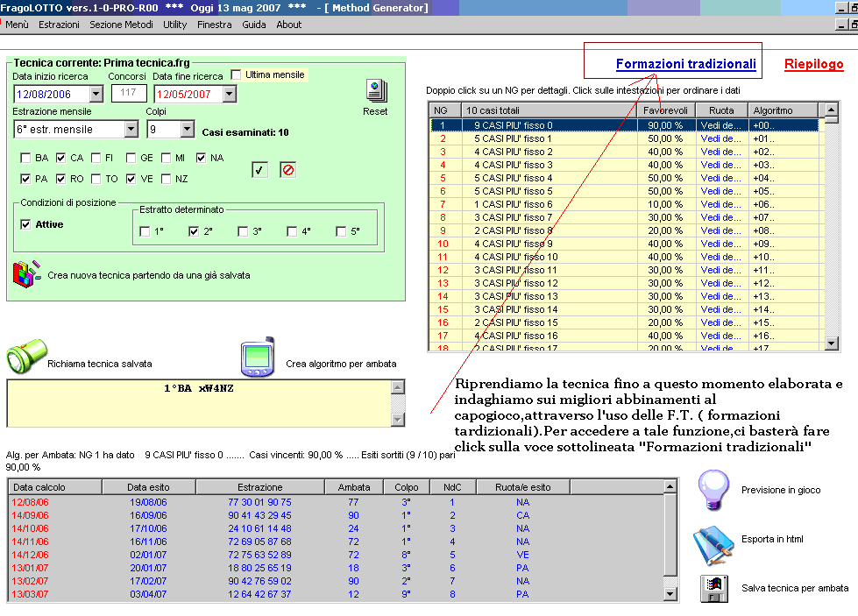This screenshot has width=858, height=616.
Task: Click the Formazioni tradizionali link
Action: (x=685, y=64)
